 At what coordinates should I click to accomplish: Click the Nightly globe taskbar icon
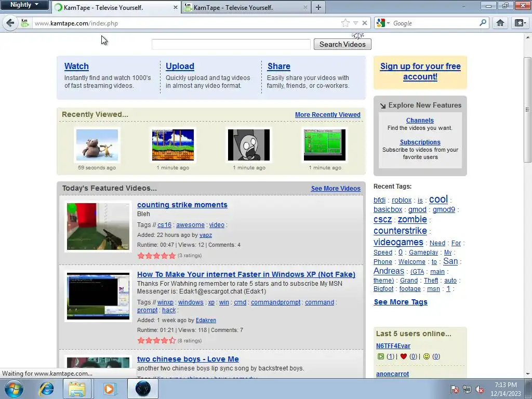click(x=143, y=389)
